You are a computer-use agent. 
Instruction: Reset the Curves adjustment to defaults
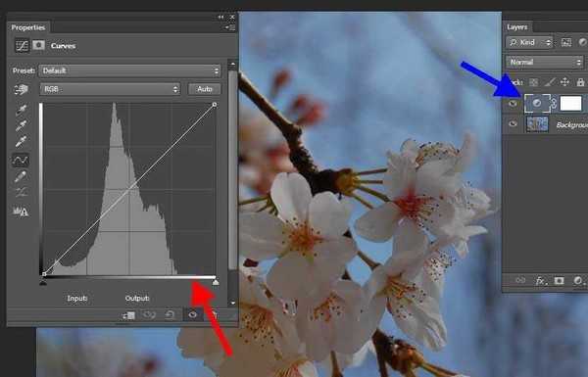tap(170, 314)
